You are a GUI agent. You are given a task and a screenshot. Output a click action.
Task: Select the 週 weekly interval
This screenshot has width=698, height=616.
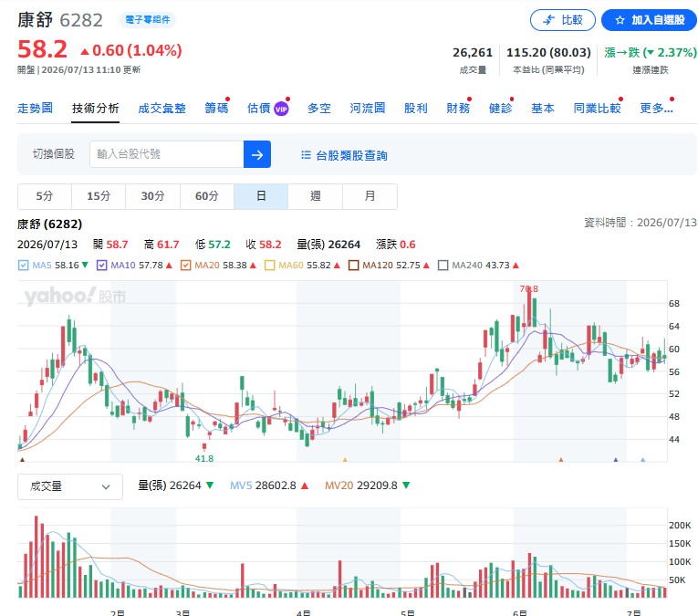click(316, 196)
